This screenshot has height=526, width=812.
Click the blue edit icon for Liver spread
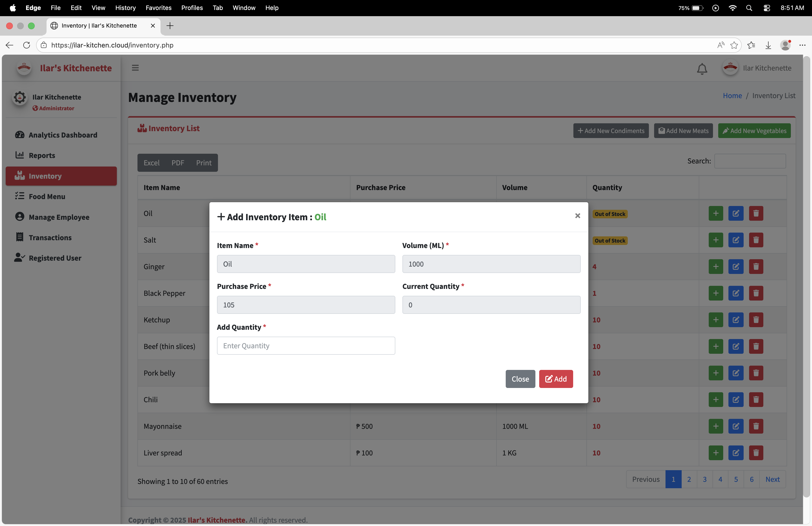(736, 453)
